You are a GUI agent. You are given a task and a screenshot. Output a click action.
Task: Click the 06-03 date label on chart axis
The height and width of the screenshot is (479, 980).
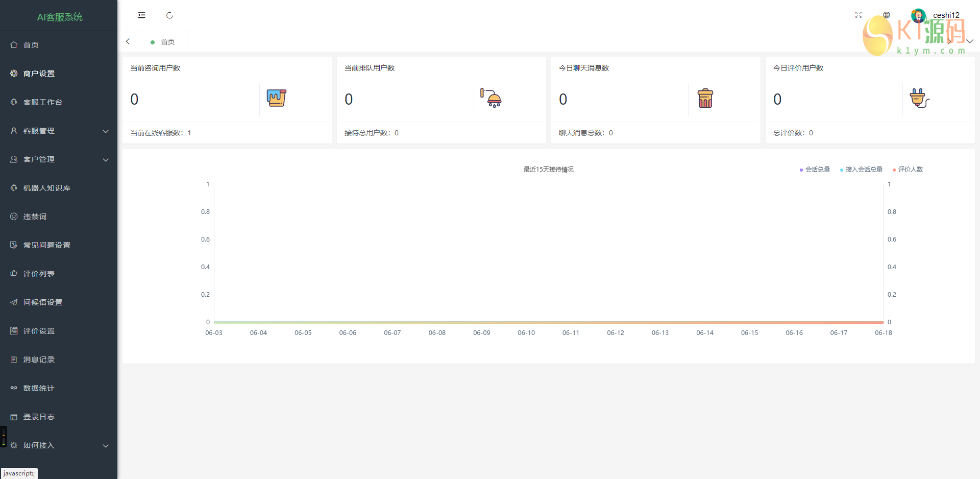[x=214, y=333]
